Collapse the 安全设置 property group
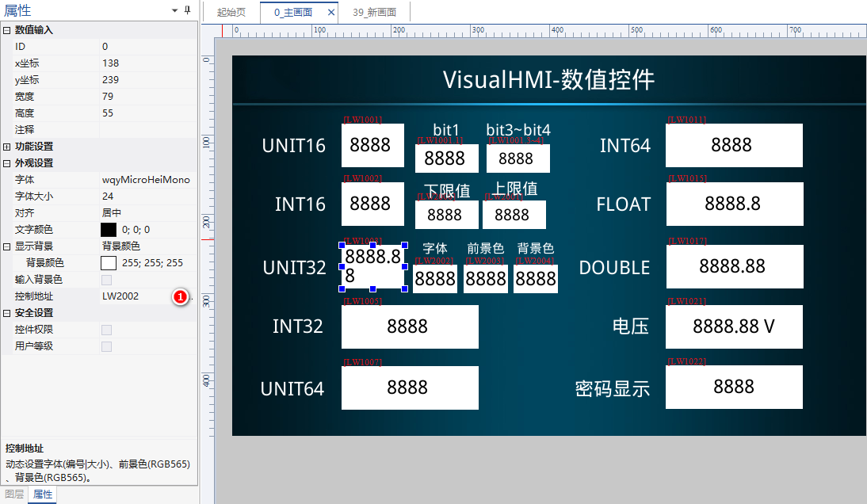Image resolution: width=867 pixels, height=504 pixels. coord(7,313)
